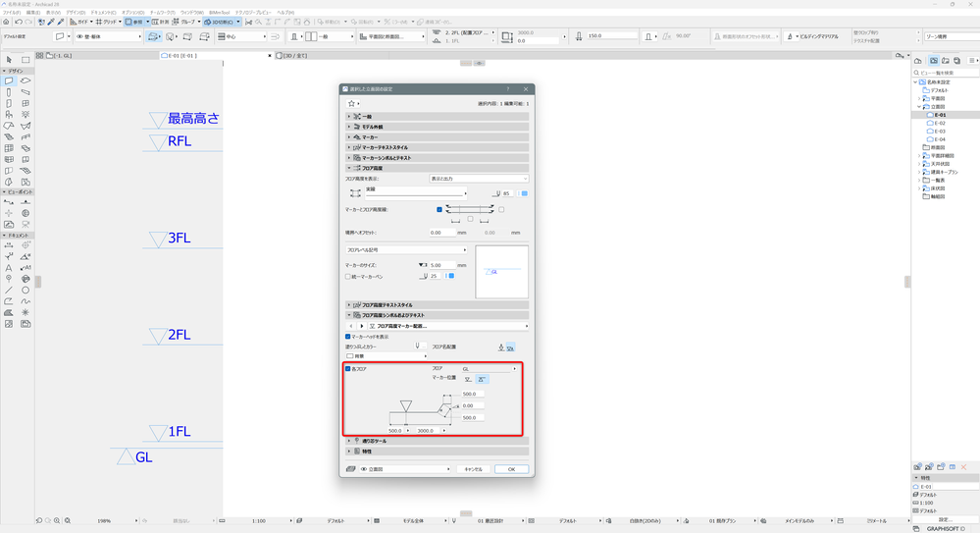
Task: Switch to the 3D / 全て tab
Action: pos(295,56)
